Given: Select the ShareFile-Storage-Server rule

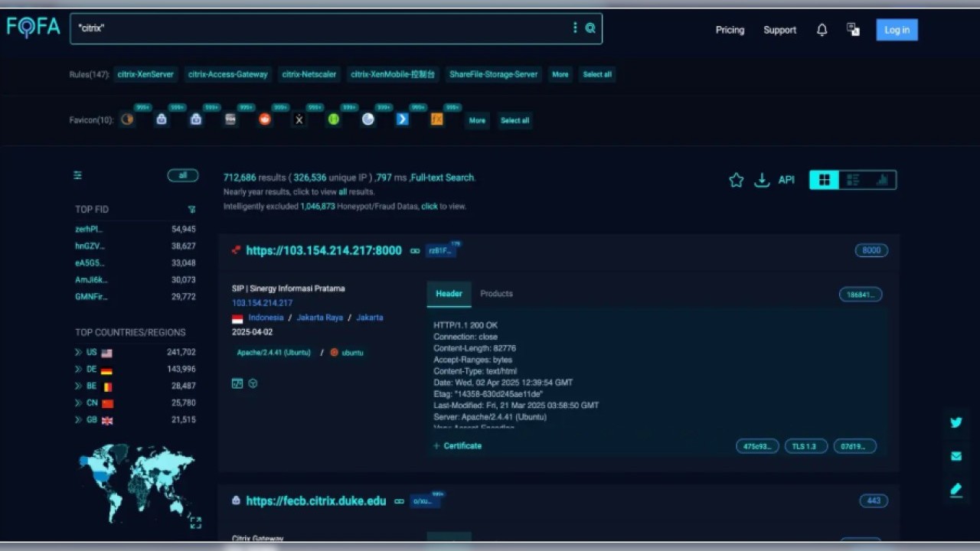Looking at the screenshot, I should click(x=493, y=74).
